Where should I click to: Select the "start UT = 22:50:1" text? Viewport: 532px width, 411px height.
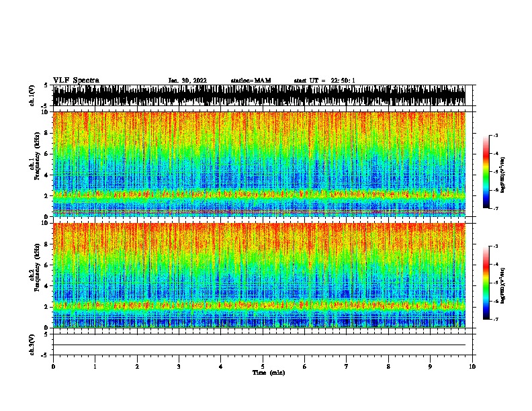pyautogui.click(x=324, y=81)
